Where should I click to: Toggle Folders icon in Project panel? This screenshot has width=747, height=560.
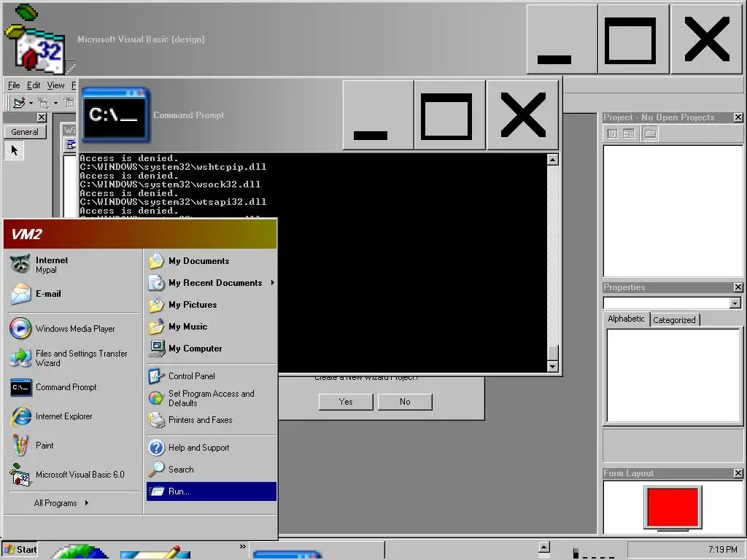pyautogui.click(x=650, y=134)
